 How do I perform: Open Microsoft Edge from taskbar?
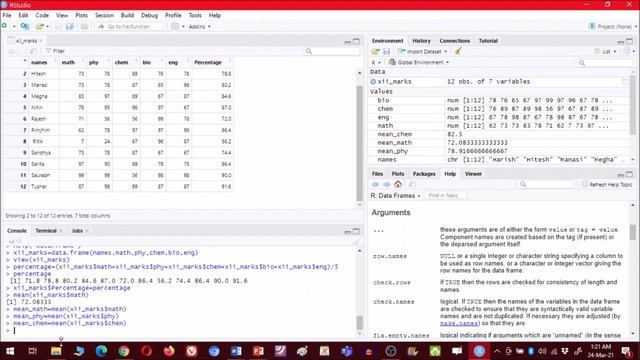pos(101,351)
